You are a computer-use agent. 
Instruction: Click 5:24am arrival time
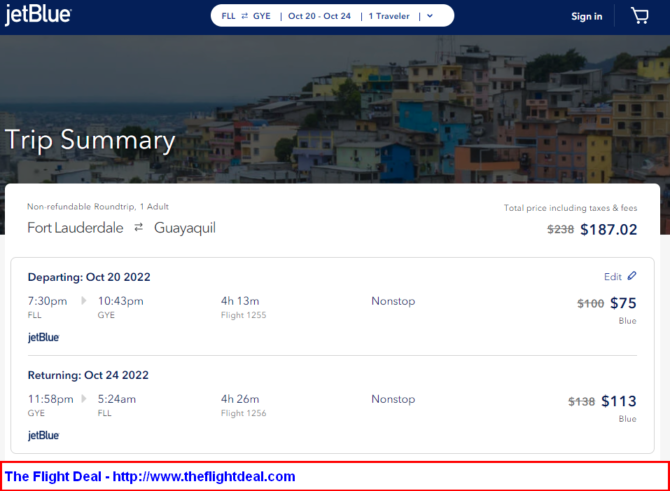(117, 399)
